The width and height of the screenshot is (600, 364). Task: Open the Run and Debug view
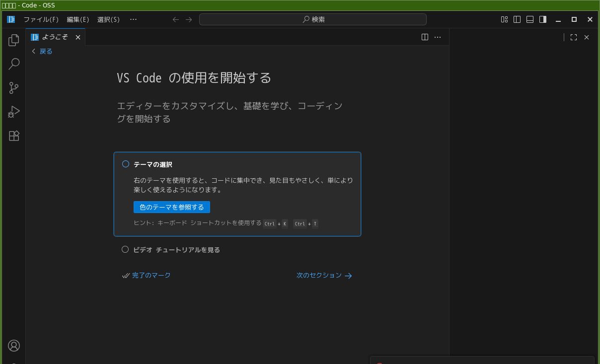click(14, 112)
